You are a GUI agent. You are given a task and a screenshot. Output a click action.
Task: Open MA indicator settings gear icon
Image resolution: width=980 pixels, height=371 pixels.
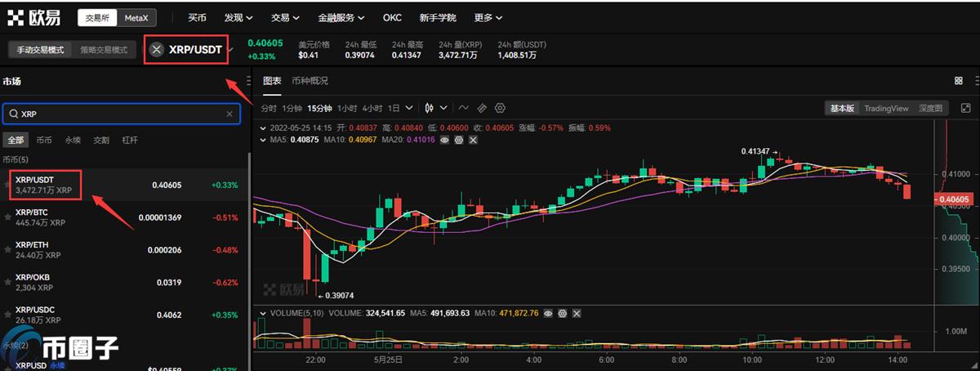click(x=459, y=140)
